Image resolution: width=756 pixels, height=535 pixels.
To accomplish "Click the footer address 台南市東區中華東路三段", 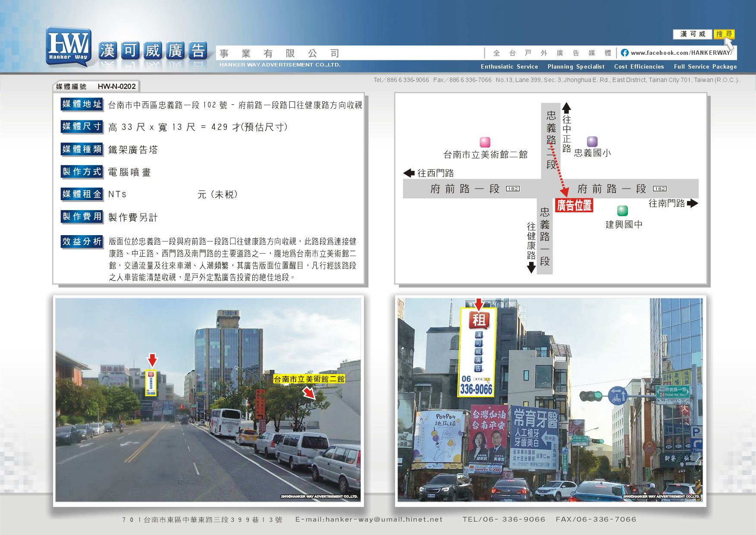I will tap(202, 520).
